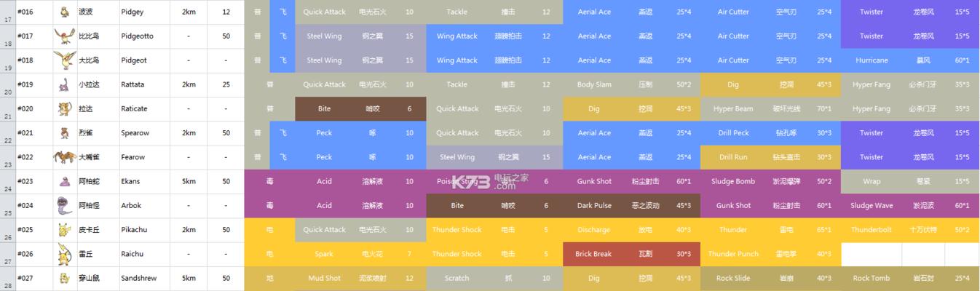
Task: Click the Spearow name cell
Action: [145, 133]
